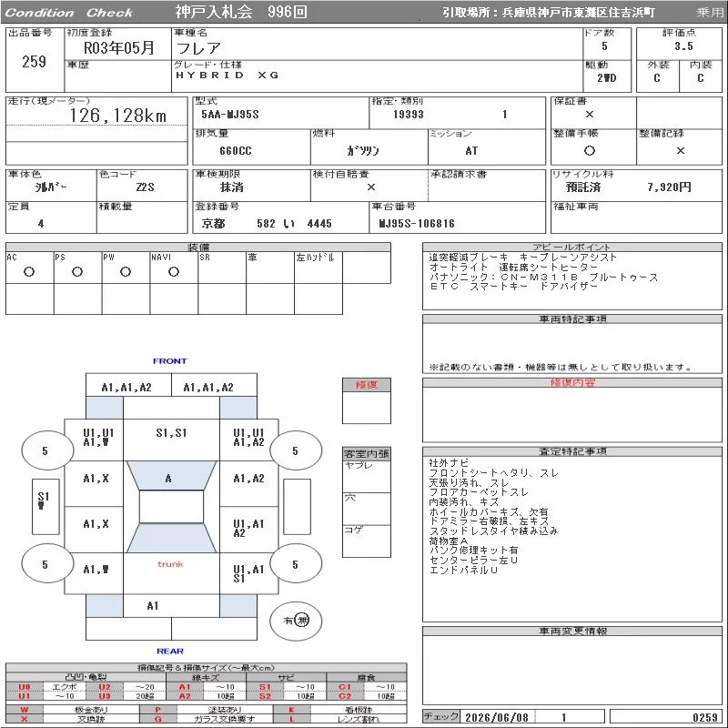Click the 修復 header box
The height and width of the screenshot is (728, 728).
pyautogui.click(x=367, y=385)
